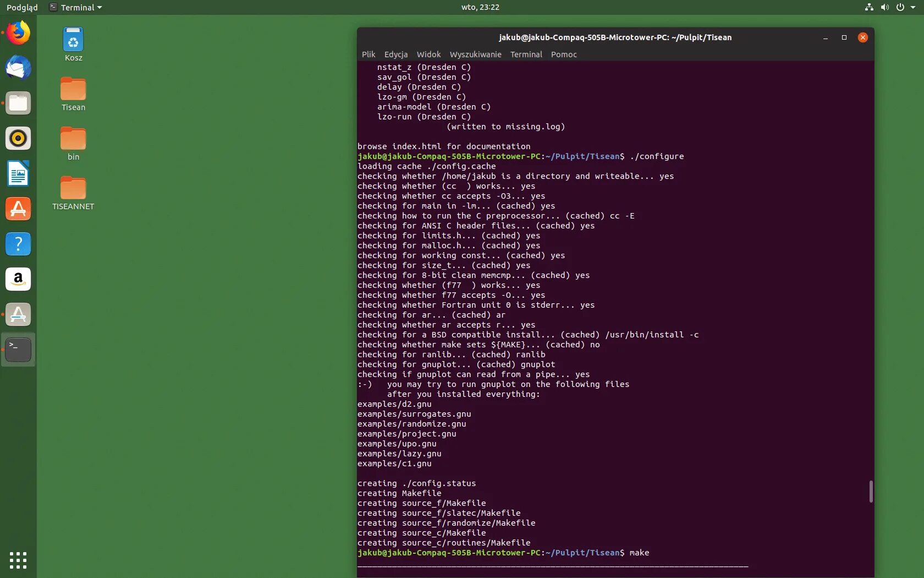Screen dimensions: 924x578
Task: Launch LibreOffice Writer from the dock
Action: (18, 173)
